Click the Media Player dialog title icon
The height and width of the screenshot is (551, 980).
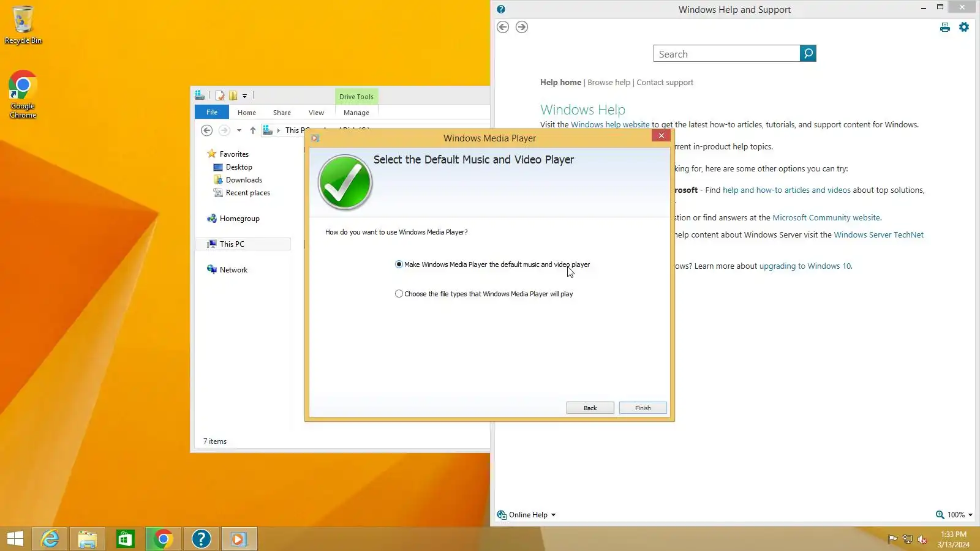[x=315, y=138]
